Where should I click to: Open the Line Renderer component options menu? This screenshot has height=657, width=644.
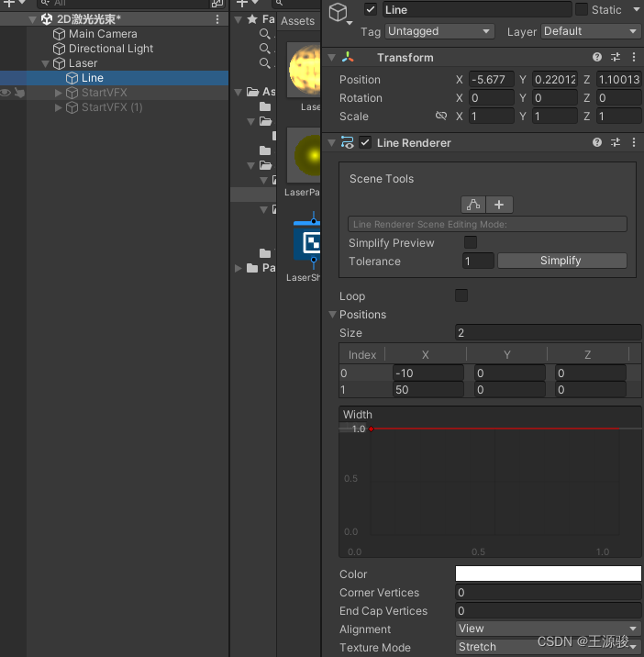click(633, 142)
